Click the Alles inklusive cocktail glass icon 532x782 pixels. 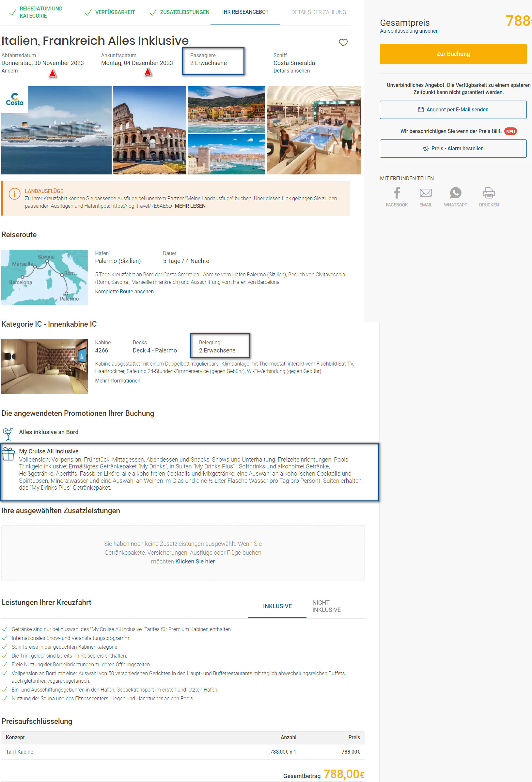pyautogui.click(x=8, y=434)
